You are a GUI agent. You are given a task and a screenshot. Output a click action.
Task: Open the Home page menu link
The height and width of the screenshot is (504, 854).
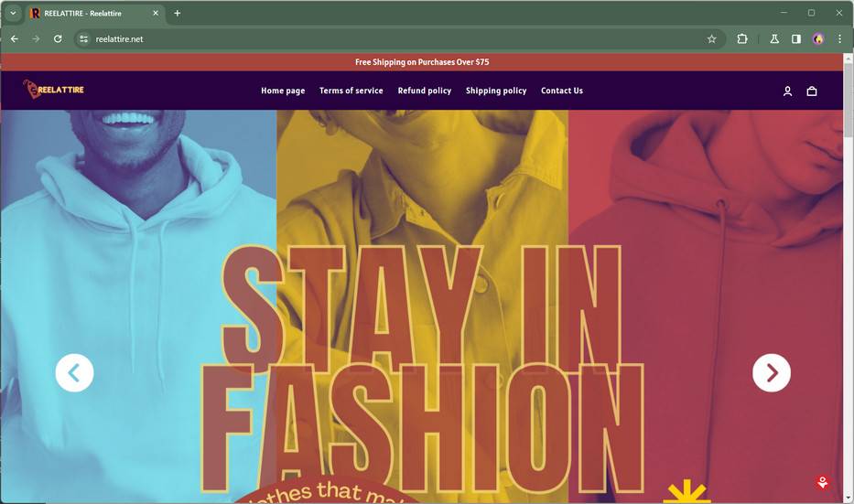(283, 91)
